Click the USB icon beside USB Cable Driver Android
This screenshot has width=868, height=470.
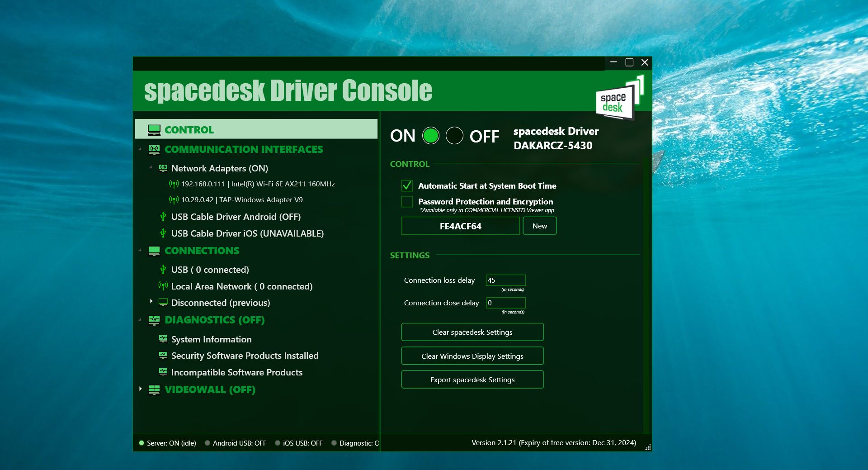[x=163, y=216]
